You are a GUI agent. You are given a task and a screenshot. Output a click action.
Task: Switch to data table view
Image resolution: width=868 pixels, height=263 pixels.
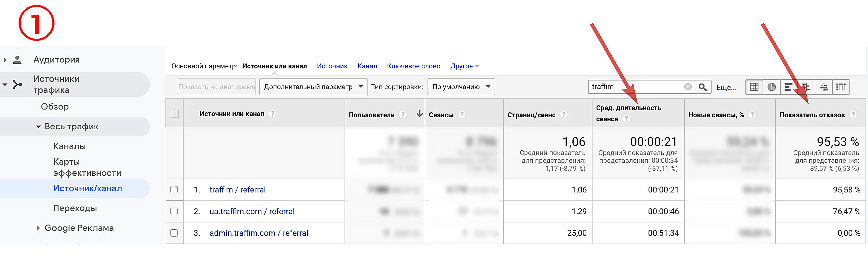pyautogui.click(x=754, y=87)
